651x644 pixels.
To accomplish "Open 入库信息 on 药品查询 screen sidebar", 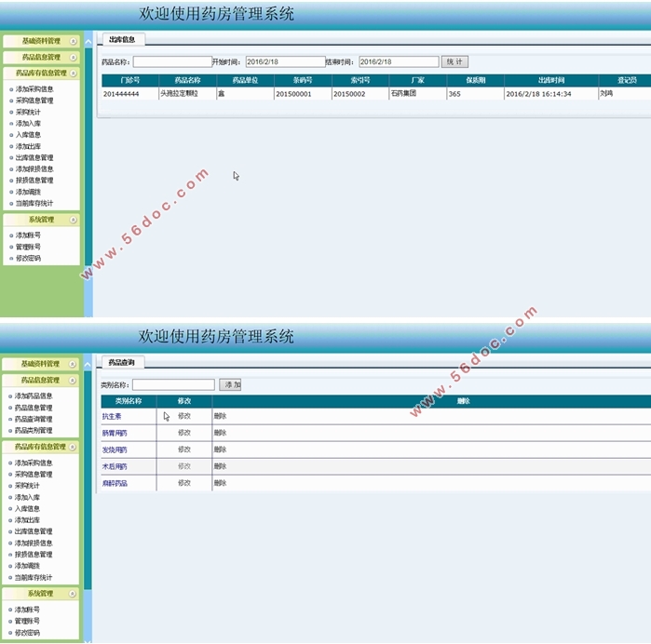I will coord(27,508).
